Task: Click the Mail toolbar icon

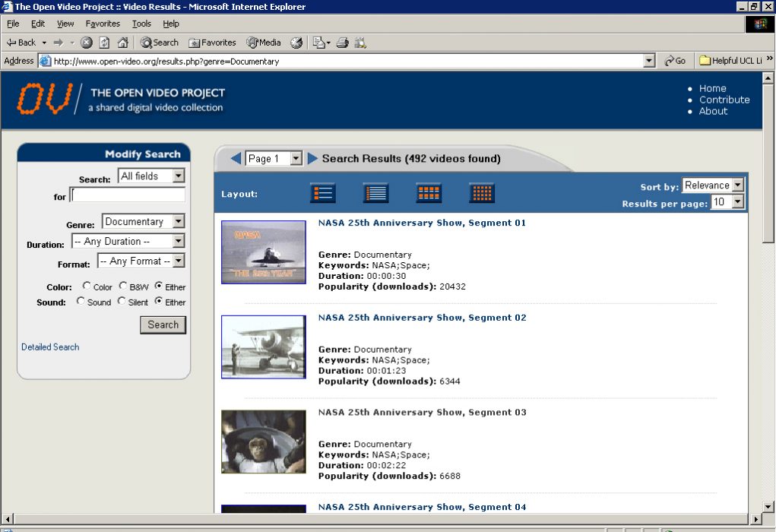Action: [319, 43]
